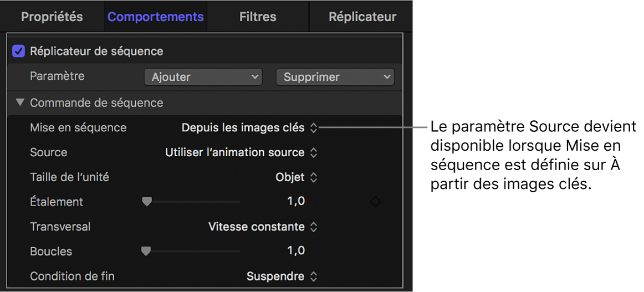Open the Supprimer parameter dropdown
The height and width of the screenshot is (292, 644).
coord(335,77)
